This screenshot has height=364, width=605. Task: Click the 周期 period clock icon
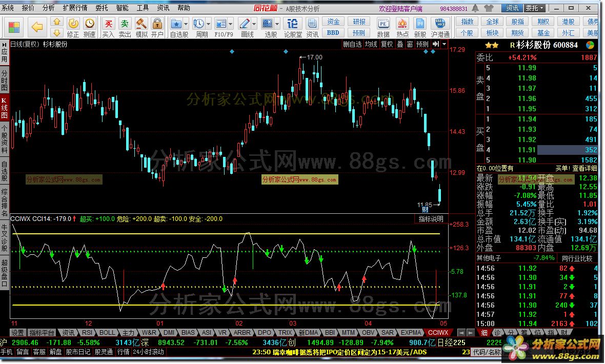199,24
